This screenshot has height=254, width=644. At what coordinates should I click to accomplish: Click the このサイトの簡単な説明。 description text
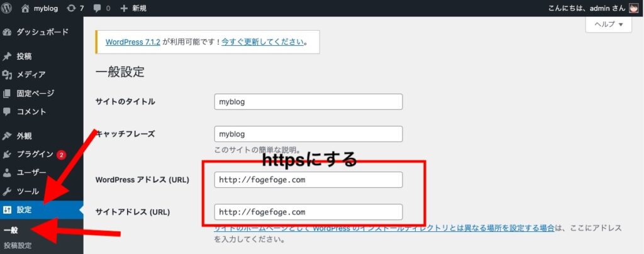tap(257, 150)
